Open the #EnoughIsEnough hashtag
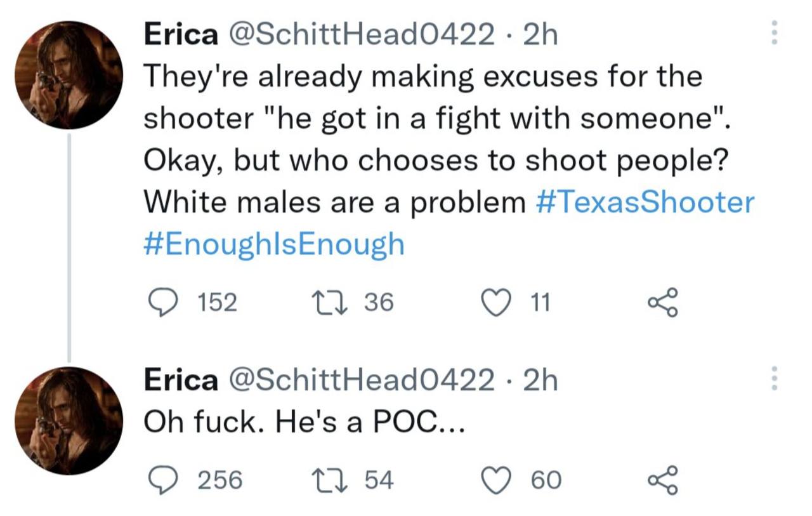This screenshot has width=812, height=516. (274, 244)
